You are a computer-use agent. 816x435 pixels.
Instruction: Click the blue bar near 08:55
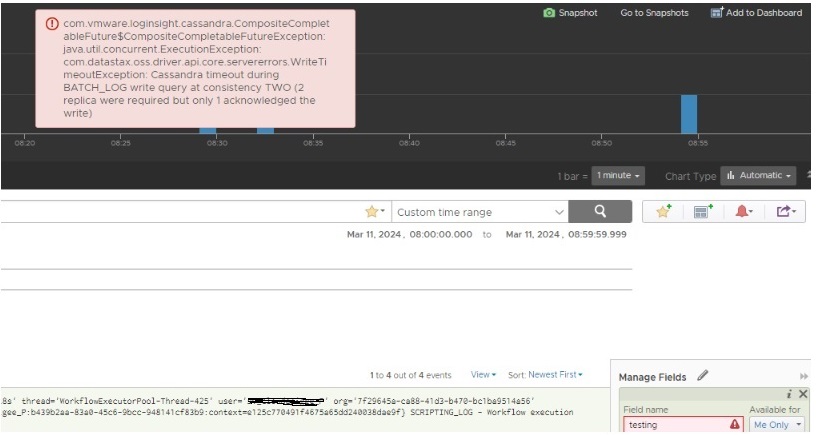point(689,114)
